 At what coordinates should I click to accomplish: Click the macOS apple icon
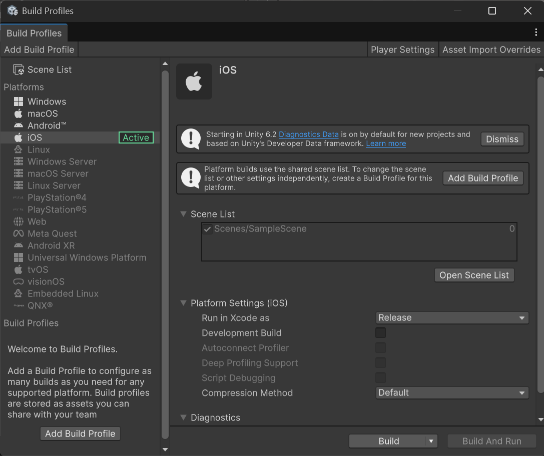(18, 113)
